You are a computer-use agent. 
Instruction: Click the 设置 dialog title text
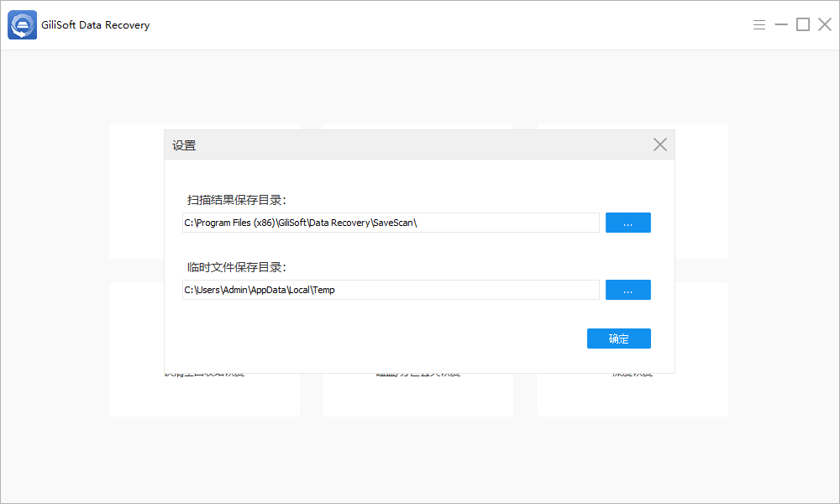[x=184, y=145]
